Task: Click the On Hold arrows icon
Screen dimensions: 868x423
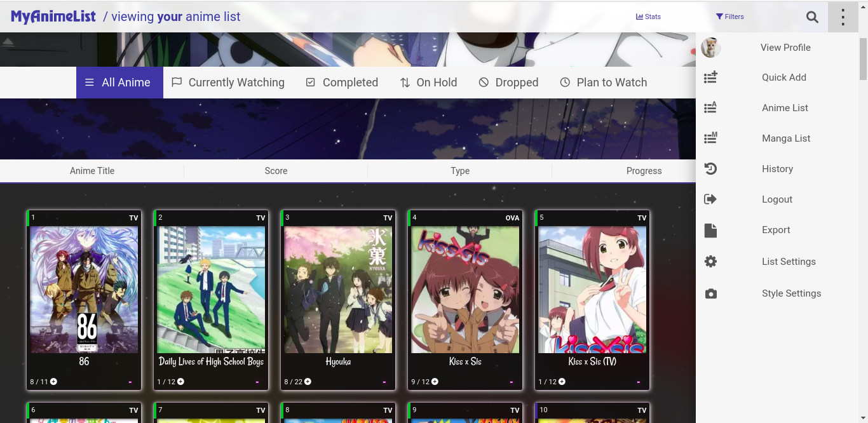Action: pyautogui.click(x=405, y=83)
